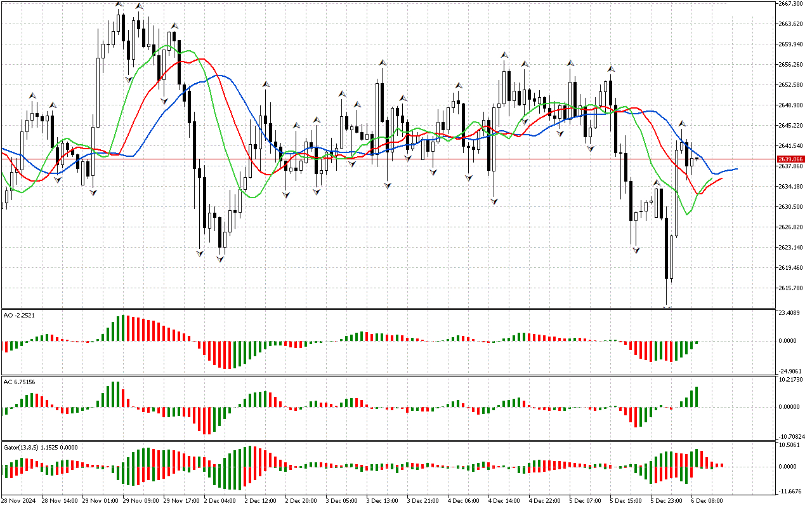Click the 3 Dec 13:00 time label
812x508 pixels.
pos(383,501)
